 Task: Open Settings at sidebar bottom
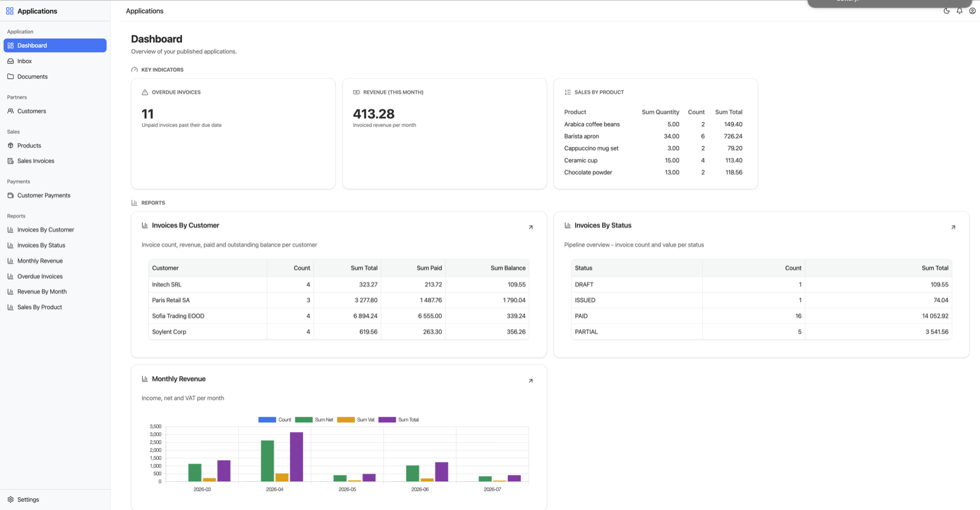(55, 500)
